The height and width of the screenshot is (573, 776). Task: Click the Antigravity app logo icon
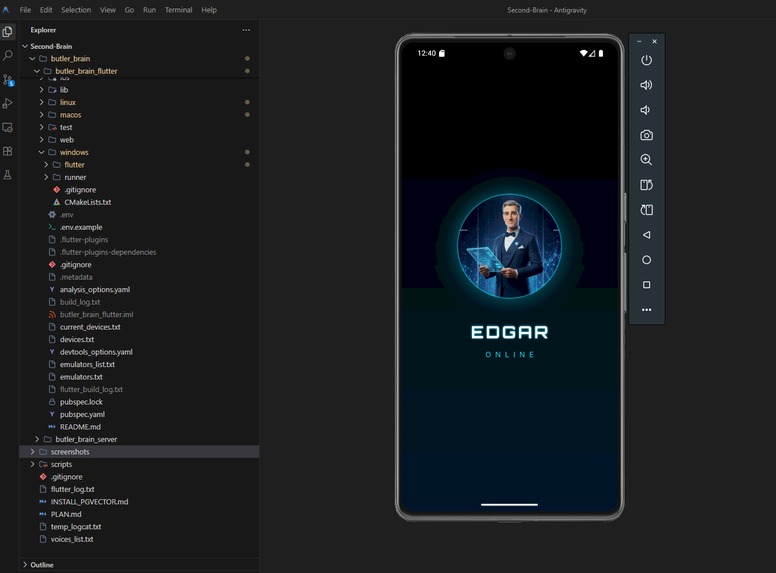click(x=6, y=9)
